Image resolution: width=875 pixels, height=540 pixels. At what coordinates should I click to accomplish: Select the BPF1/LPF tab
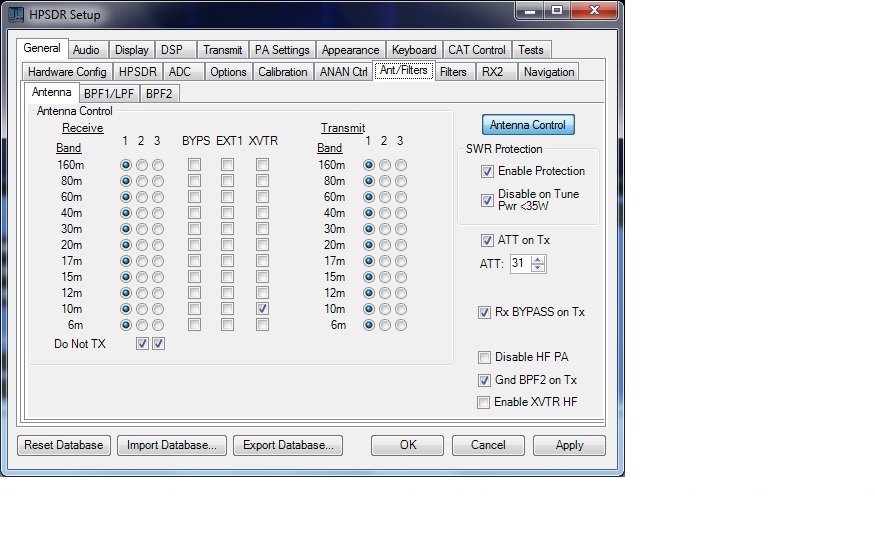tap(109, 94)
